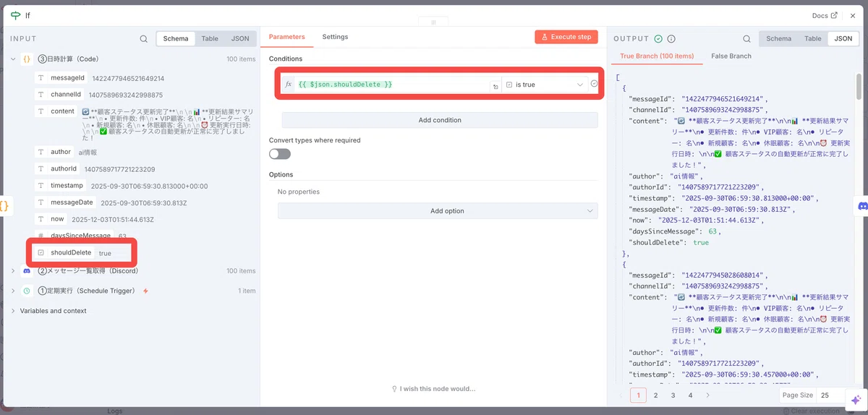
Task: Click the fx expression icon in condition
Action: (289, 85)
